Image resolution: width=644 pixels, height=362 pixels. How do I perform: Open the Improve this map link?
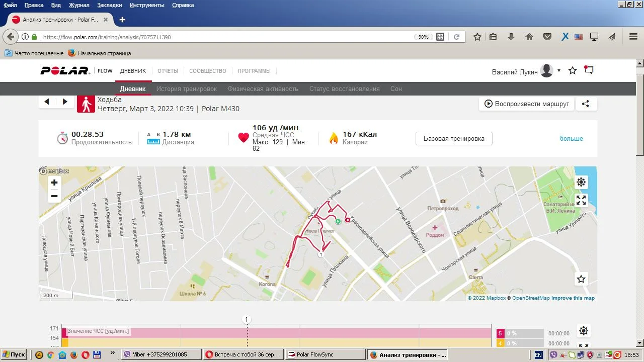[573, 298]
